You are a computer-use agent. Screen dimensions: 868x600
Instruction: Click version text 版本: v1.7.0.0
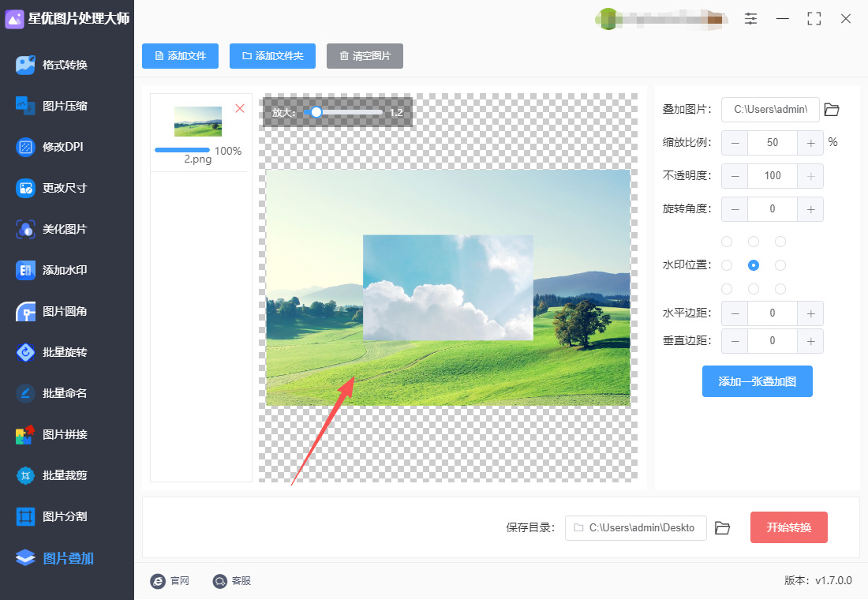(x=818, y=580)
